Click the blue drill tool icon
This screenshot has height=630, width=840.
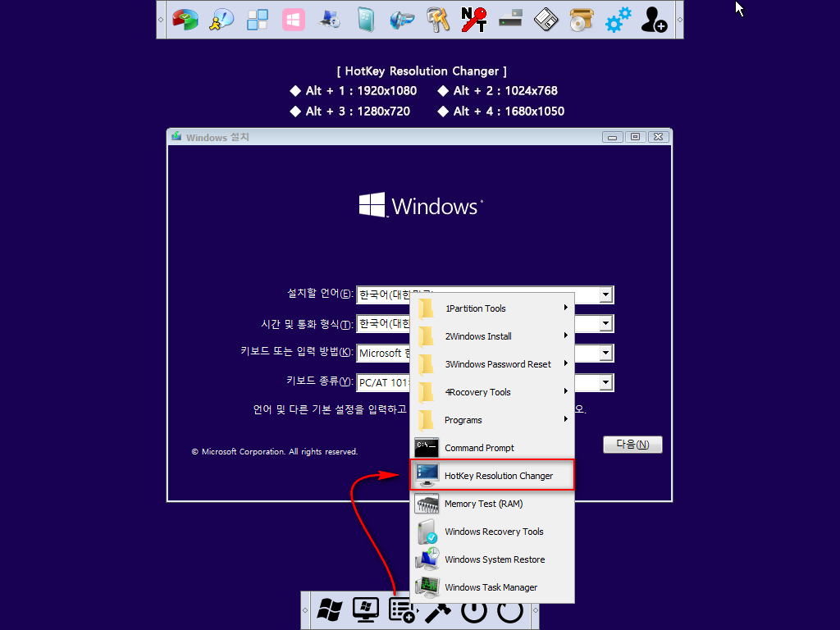pyautogui.click(x=402, y=21)
